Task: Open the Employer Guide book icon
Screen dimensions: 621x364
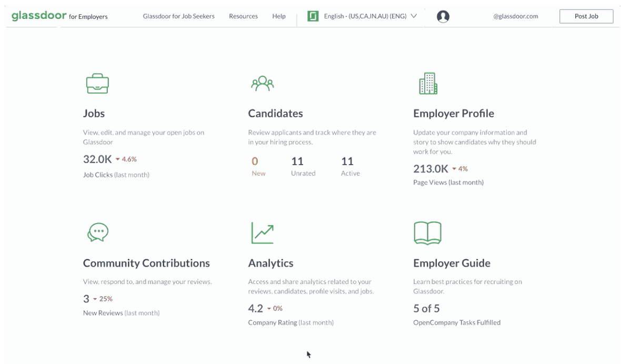Action: (427, 233)
